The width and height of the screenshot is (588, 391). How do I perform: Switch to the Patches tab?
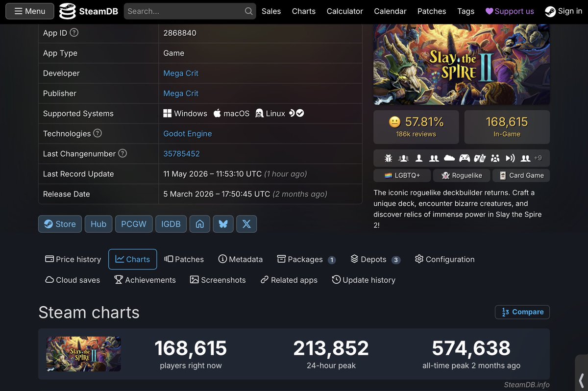pos(184,259)
